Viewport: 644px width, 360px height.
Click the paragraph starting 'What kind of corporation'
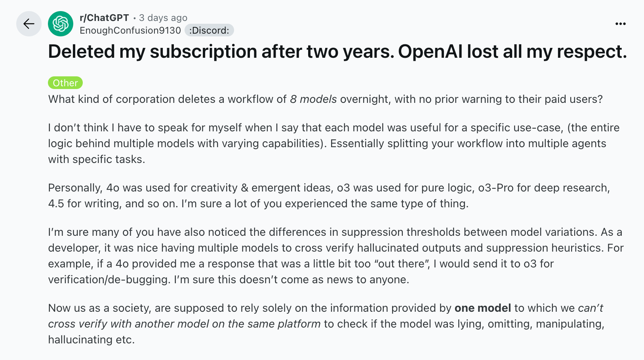[x=326, y=99]
